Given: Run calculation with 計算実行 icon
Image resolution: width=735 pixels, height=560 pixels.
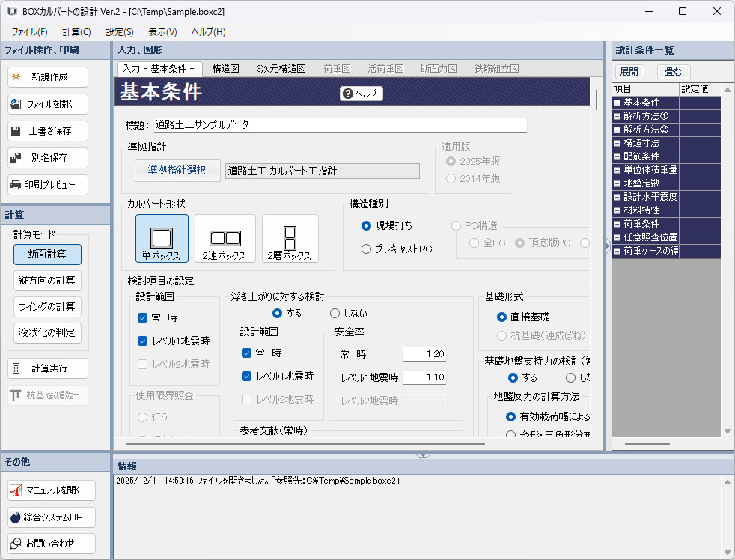Looking at the screenshot, I should tap(16, 368).
